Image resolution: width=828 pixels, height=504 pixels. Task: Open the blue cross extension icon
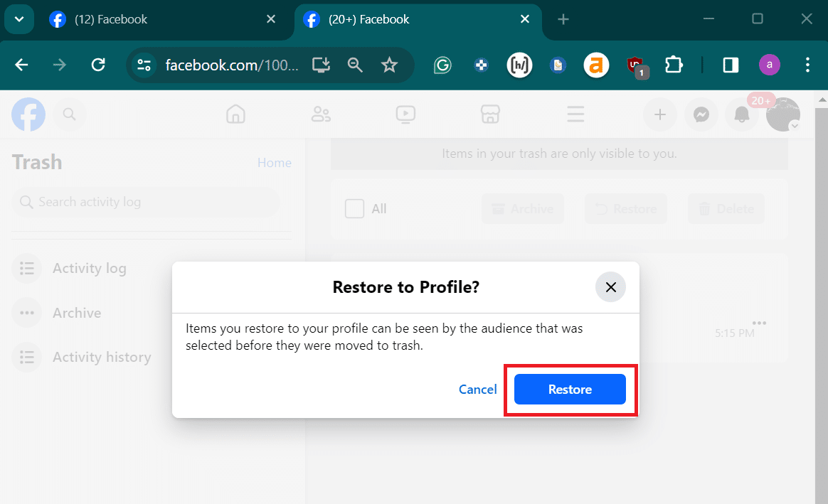click(481, 65)
